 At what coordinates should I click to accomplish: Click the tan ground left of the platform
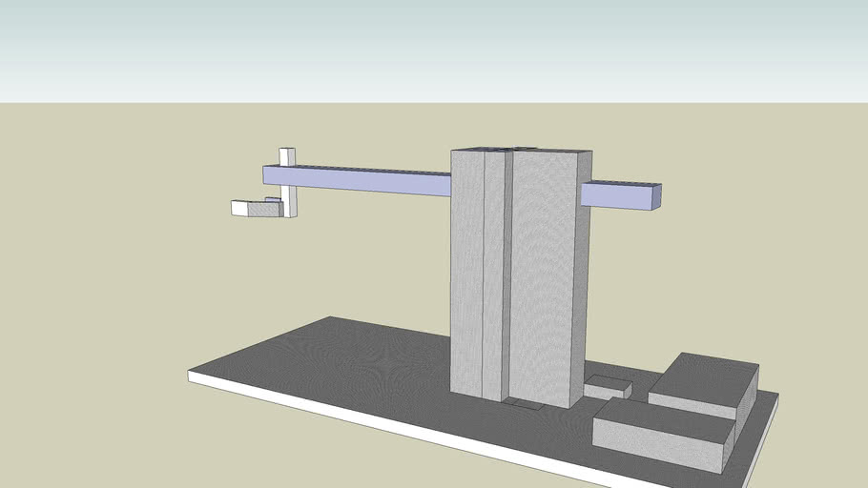95,334
